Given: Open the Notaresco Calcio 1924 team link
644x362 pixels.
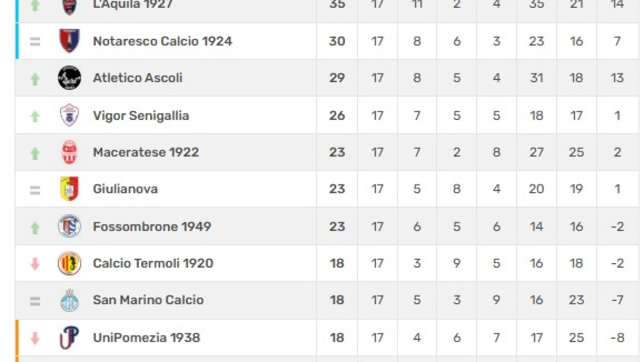Looking at the screenshot, I should (162, 41).
